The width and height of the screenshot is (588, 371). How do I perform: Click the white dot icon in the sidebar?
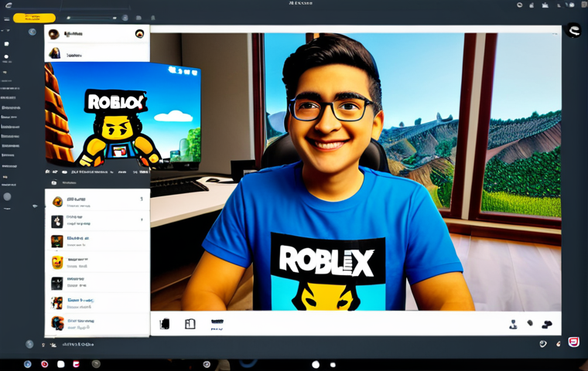pos(6,57)
